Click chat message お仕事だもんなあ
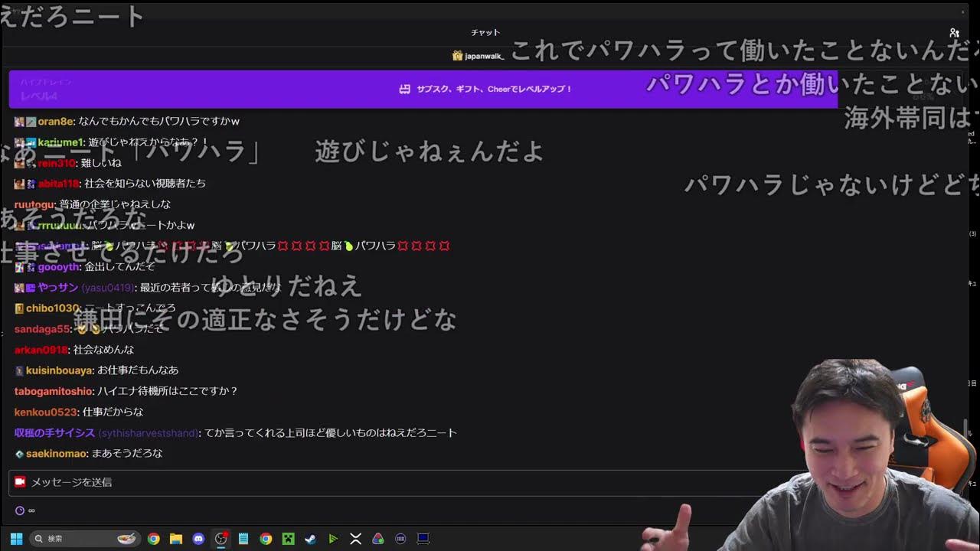The height and width of the screenshot is (551, 980). (138, 370)
